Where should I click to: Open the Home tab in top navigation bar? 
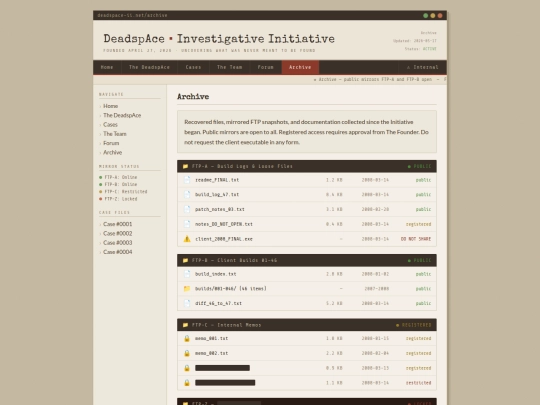(107, 67)
